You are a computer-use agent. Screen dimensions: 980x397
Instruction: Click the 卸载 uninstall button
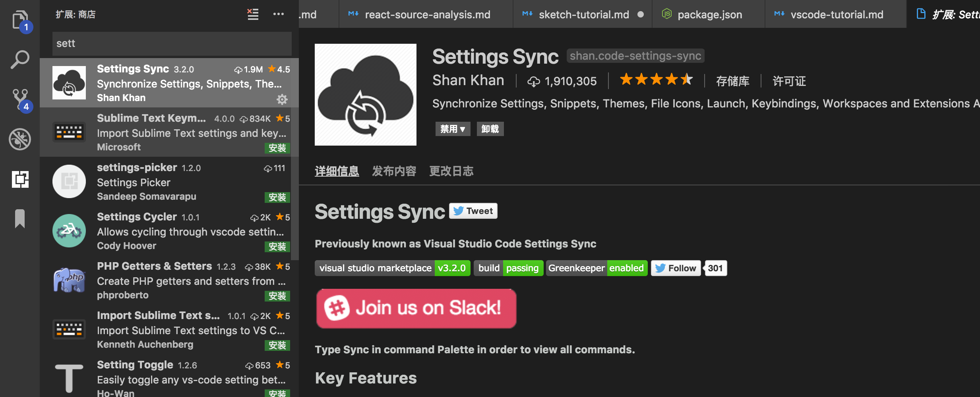click(490, 129)
